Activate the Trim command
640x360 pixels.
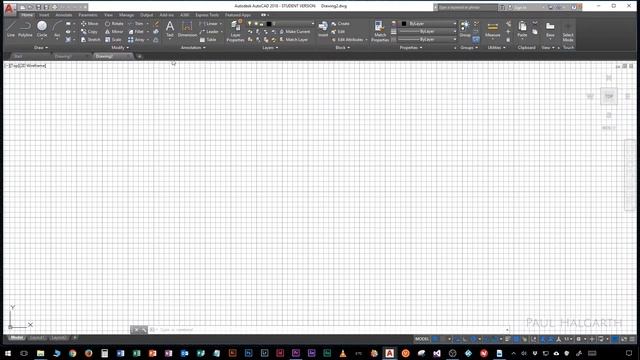[x=136, y=24]
